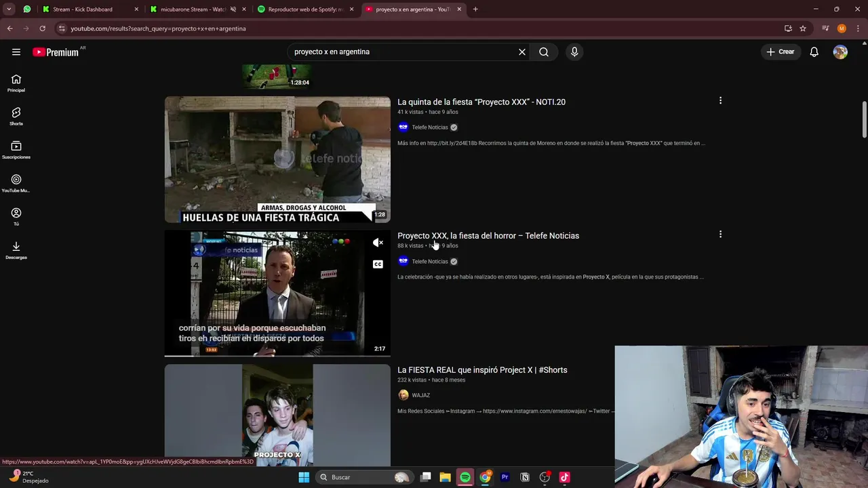Click install/cast icon in address bar
Viewport: 868px width, 488px height.
coord(788,28)
